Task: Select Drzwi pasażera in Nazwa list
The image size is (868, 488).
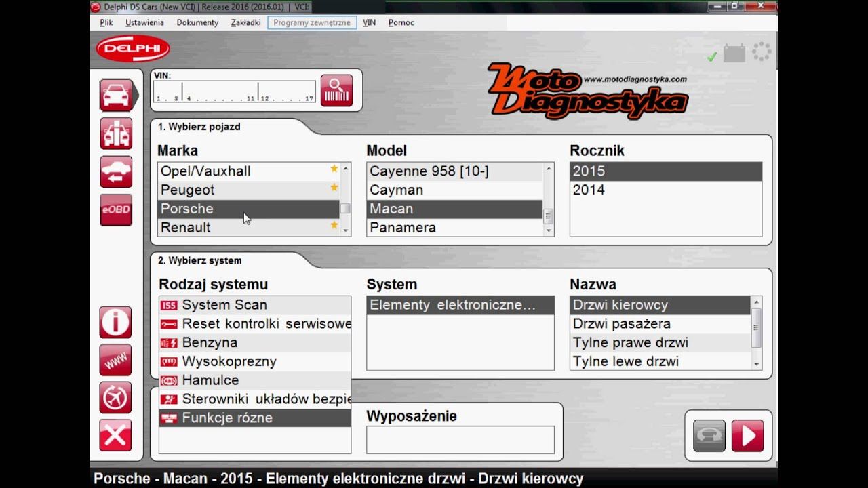Action: coord(660,324)
